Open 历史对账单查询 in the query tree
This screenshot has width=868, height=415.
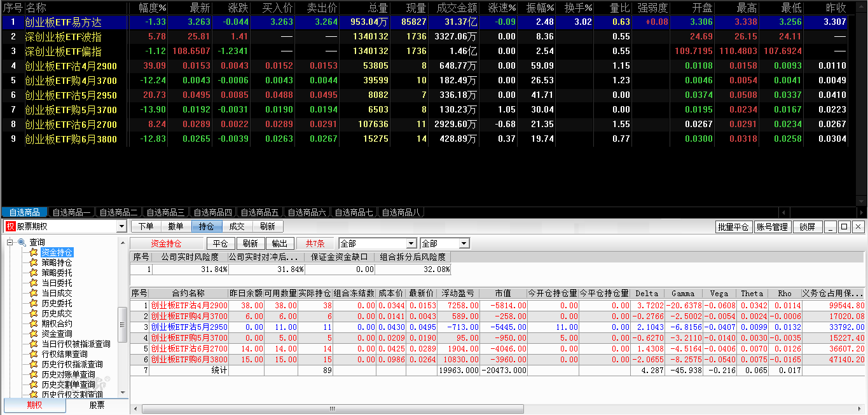tap(68, 374)
